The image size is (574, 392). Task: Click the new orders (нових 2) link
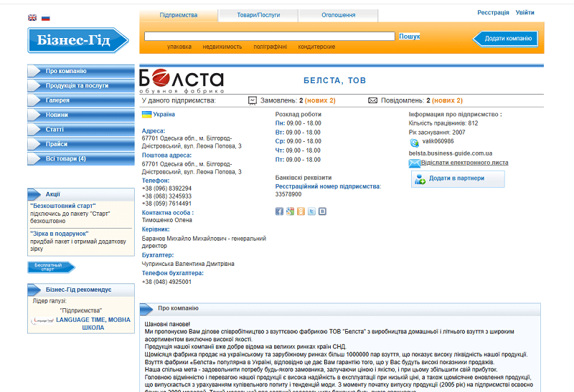tap(320, 100)
